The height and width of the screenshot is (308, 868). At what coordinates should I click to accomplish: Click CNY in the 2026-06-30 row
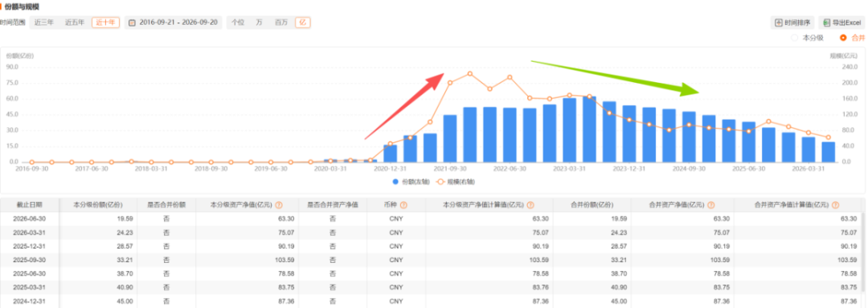click(x=395, y=219)
